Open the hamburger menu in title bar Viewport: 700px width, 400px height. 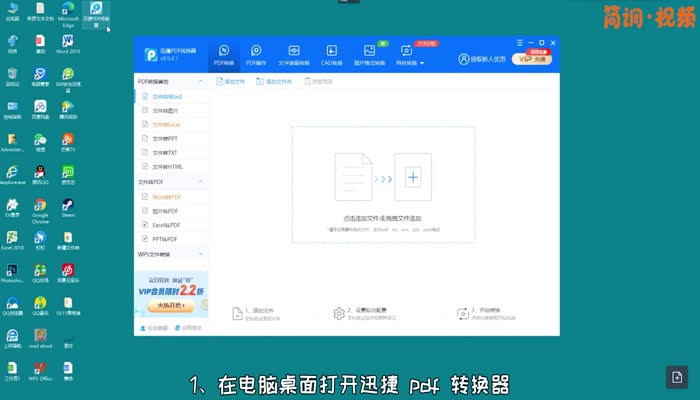(520, 43)
